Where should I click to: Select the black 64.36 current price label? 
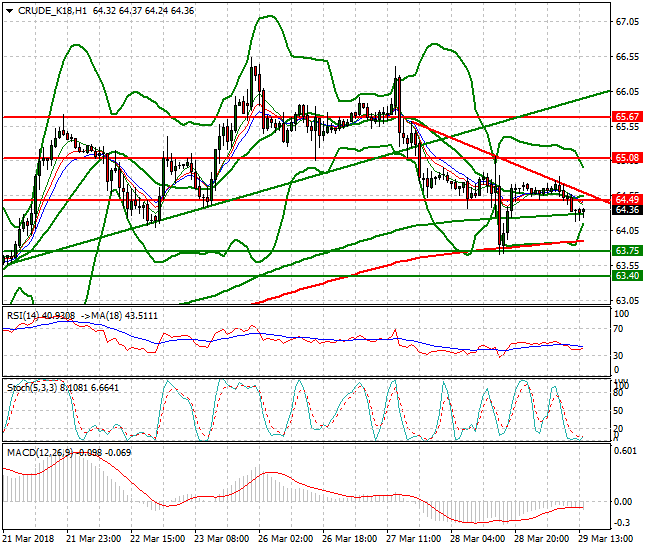[627, 210]
